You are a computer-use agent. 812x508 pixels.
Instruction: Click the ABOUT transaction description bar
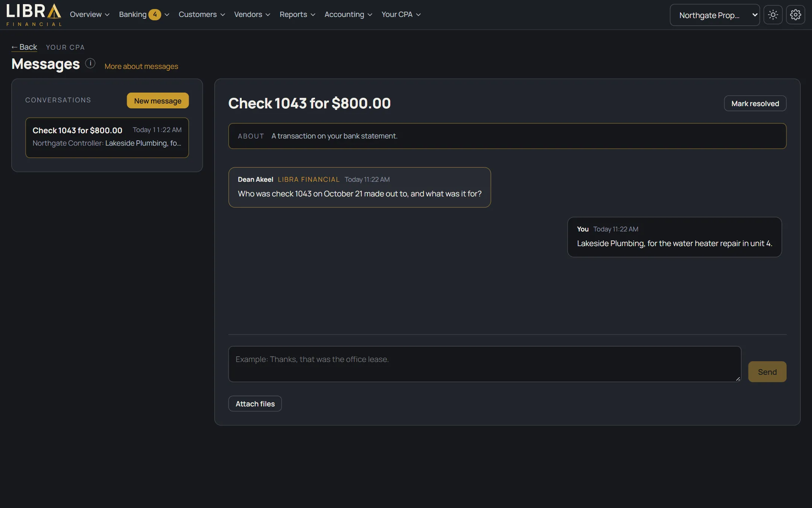click(507, 136)
